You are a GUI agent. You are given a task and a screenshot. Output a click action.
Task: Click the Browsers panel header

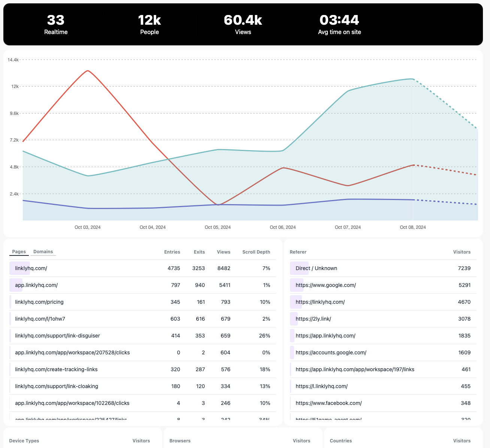coord(180,441)
